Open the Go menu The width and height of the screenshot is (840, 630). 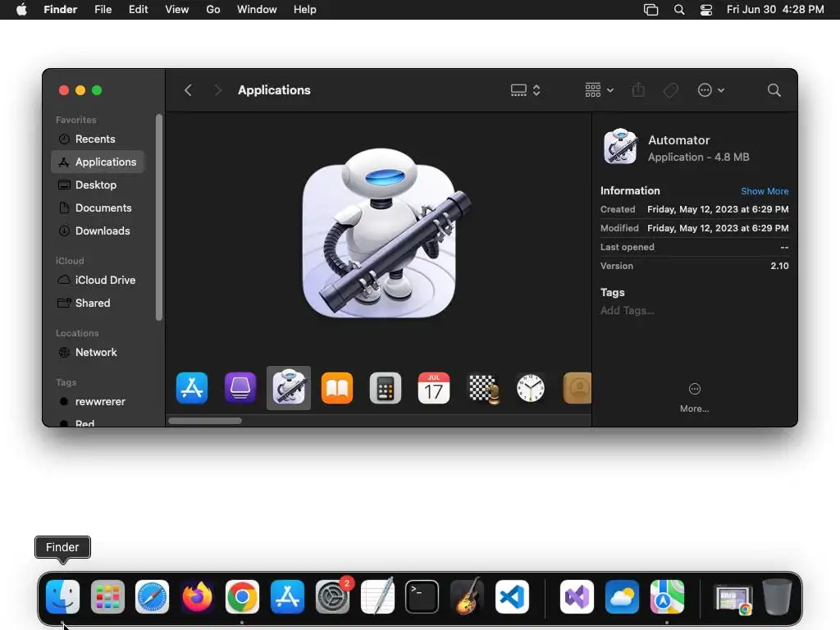point(213,10)
